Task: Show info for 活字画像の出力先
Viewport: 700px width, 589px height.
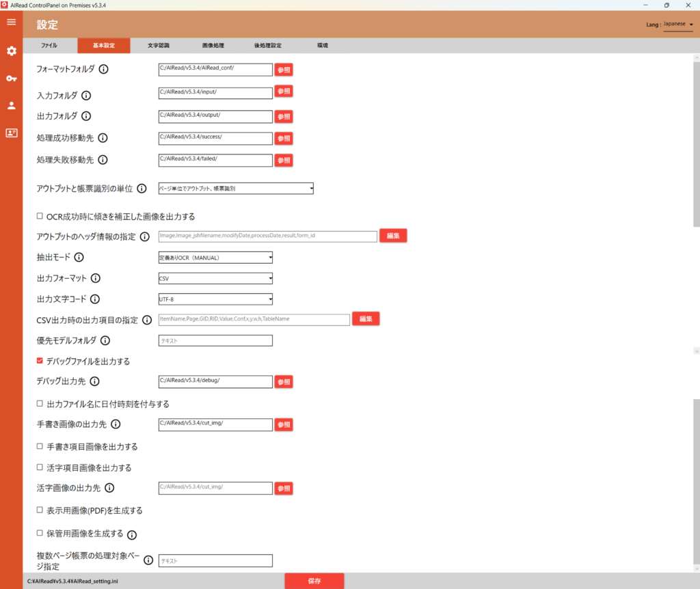Action: point(109,488)
